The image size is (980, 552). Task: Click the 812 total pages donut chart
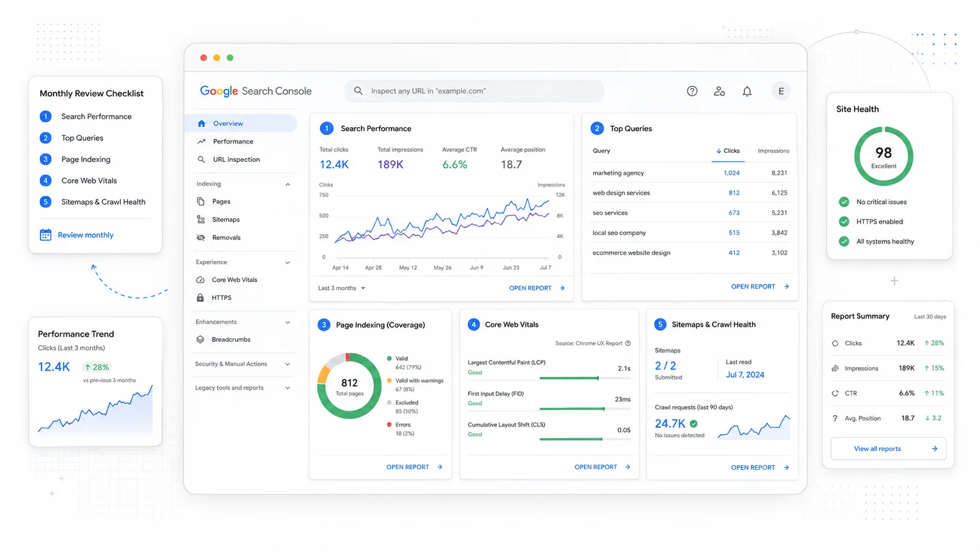point(349,386)
